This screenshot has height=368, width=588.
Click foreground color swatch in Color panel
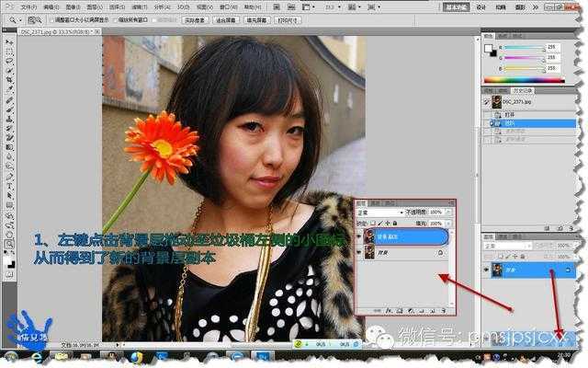488,48
